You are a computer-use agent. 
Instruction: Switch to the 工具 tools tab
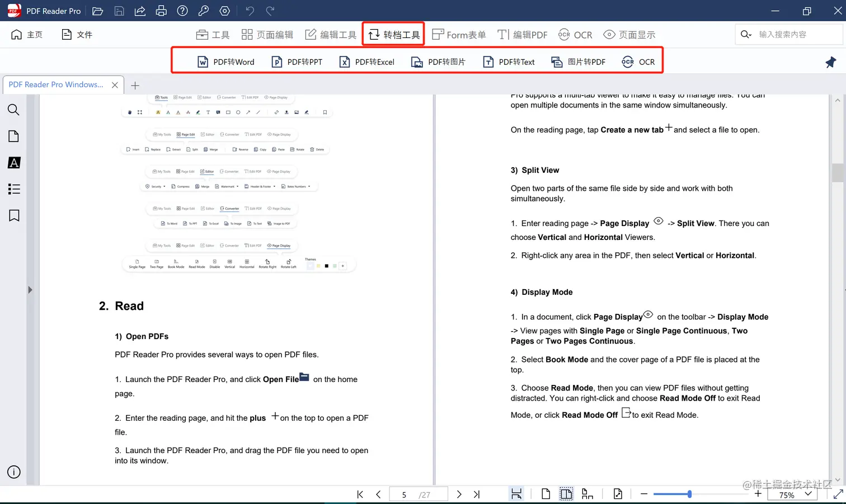click(213, 35)
